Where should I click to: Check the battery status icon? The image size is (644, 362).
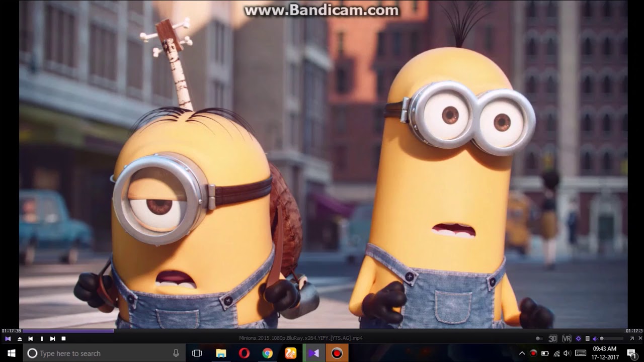click(545, 353)
